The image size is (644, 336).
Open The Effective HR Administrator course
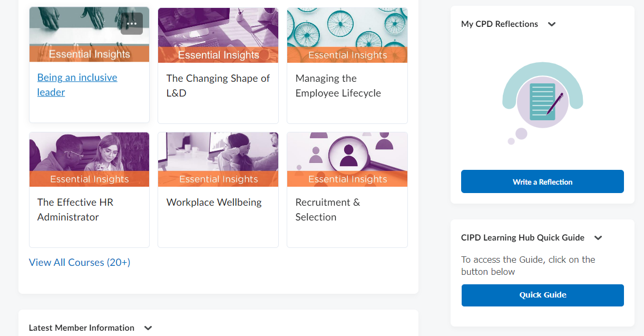75,210
